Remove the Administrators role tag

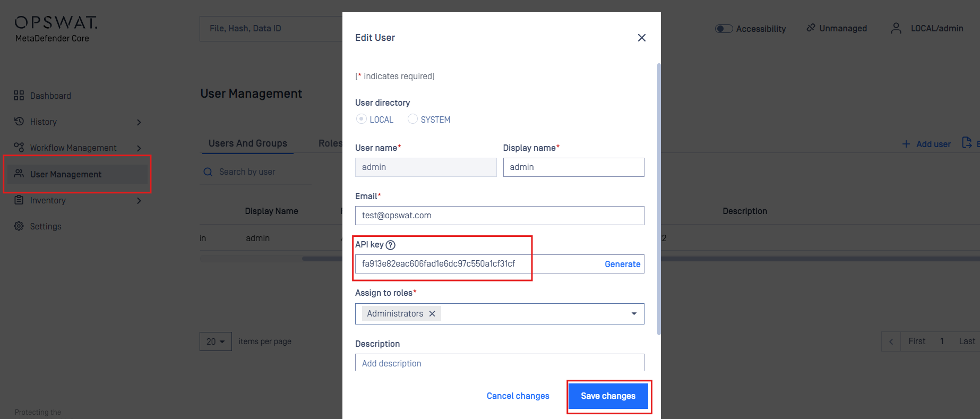coord(432,314)
